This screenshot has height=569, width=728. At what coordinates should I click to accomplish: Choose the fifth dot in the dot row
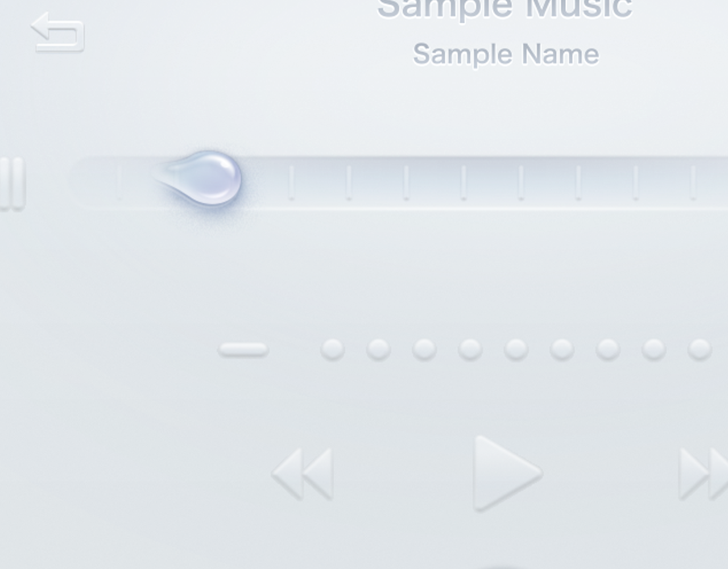(516, 350)
